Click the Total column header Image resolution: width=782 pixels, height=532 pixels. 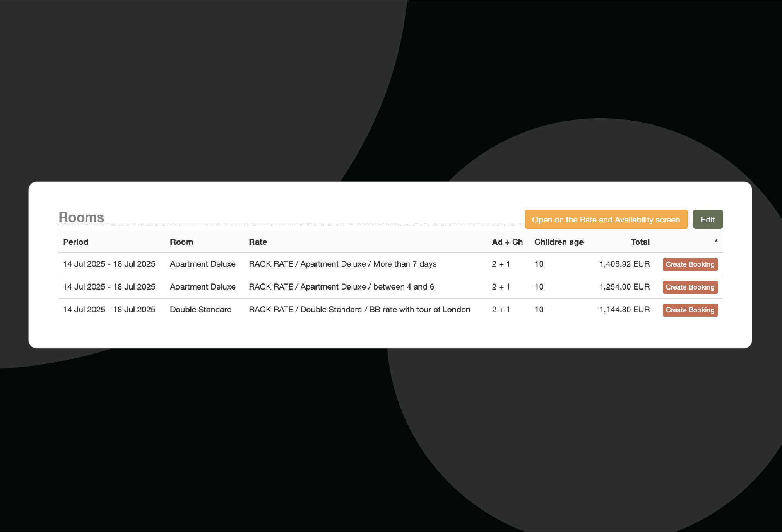click(x=640, y=242)
